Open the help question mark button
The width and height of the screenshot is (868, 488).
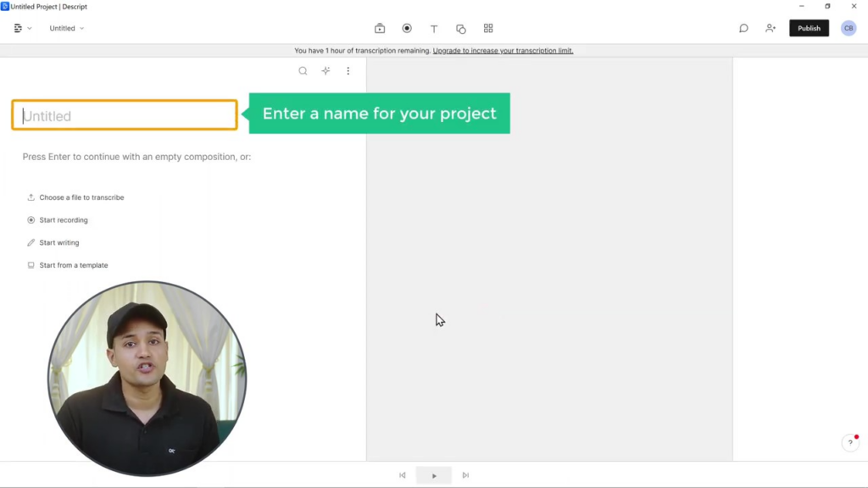[x=850, y=442]
